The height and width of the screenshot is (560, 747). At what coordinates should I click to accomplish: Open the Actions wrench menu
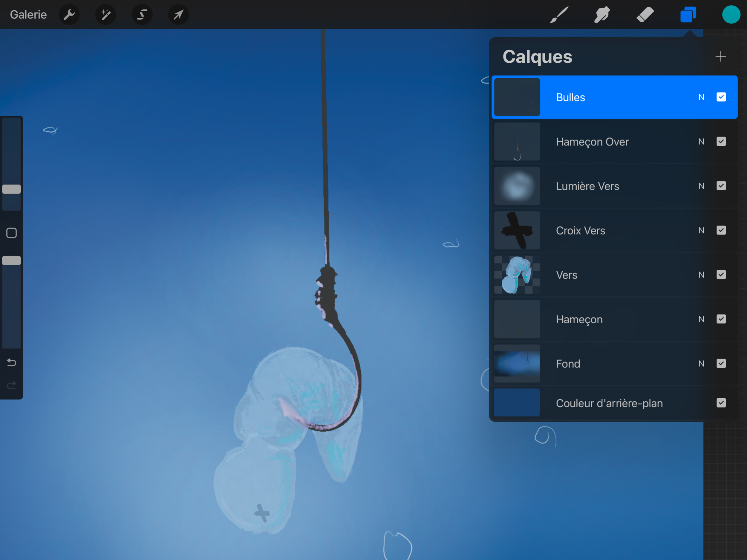(69, 15)
